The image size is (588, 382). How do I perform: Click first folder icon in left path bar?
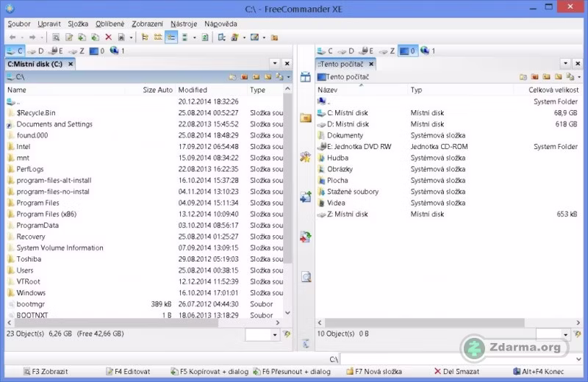232,77
